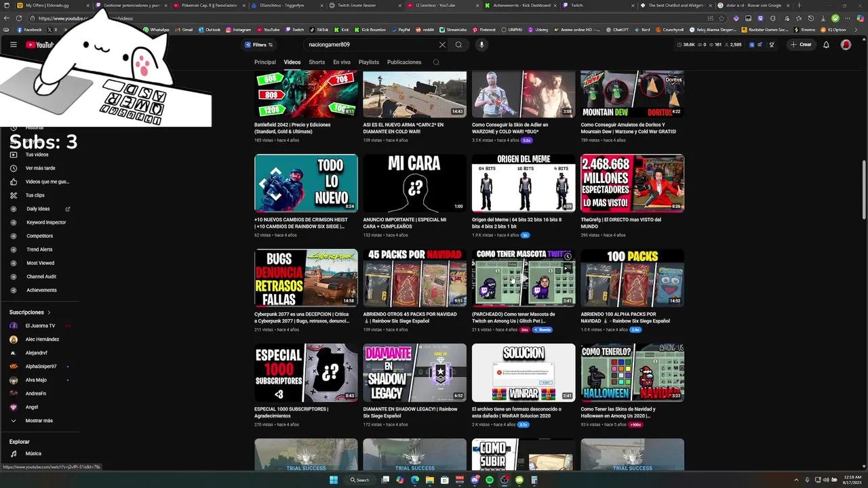Open File Explorer from the taskbar
The width and height of the screenshot is (868, 488).
click(x=430, y=480)
